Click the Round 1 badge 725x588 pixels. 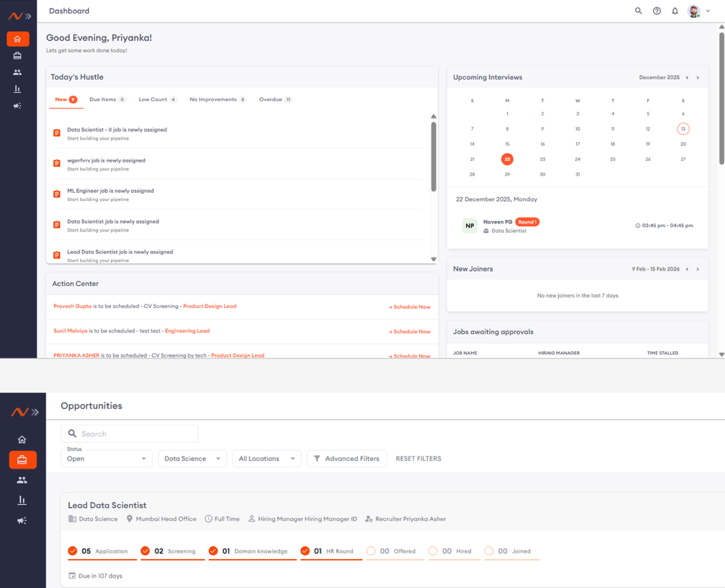(x=527, y=222)
